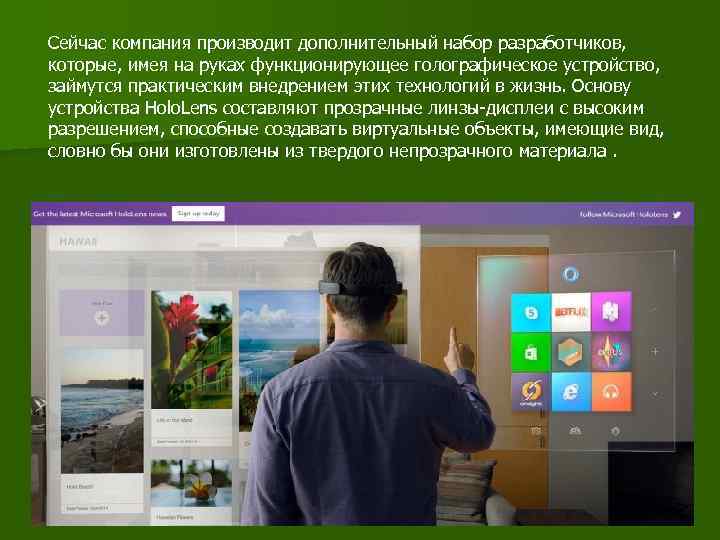
Task: Click the up chevron beside app tiles
Action: point(655,310)
